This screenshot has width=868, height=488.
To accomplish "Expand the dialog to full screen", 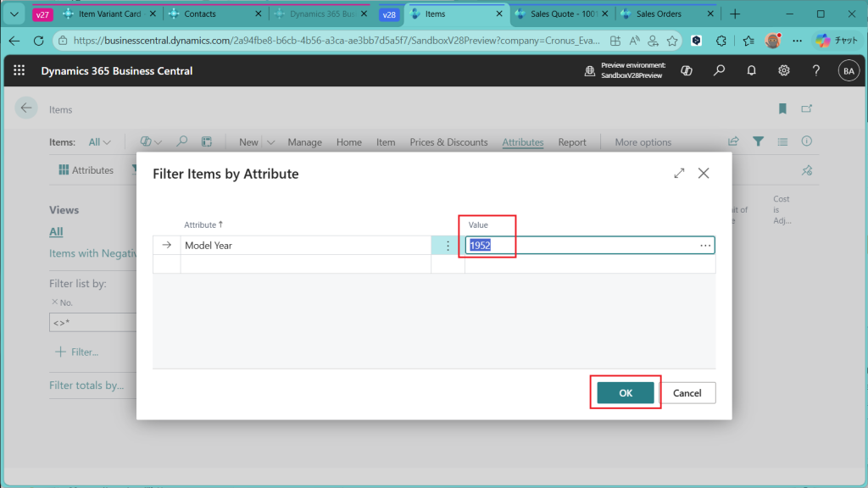I will [679, 173].
